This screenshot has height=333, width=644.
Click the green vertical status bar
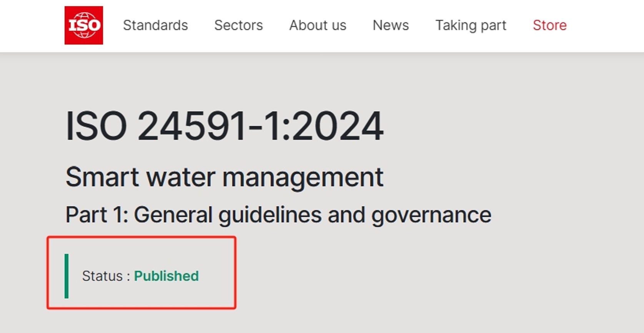click(x=67, y=276)
